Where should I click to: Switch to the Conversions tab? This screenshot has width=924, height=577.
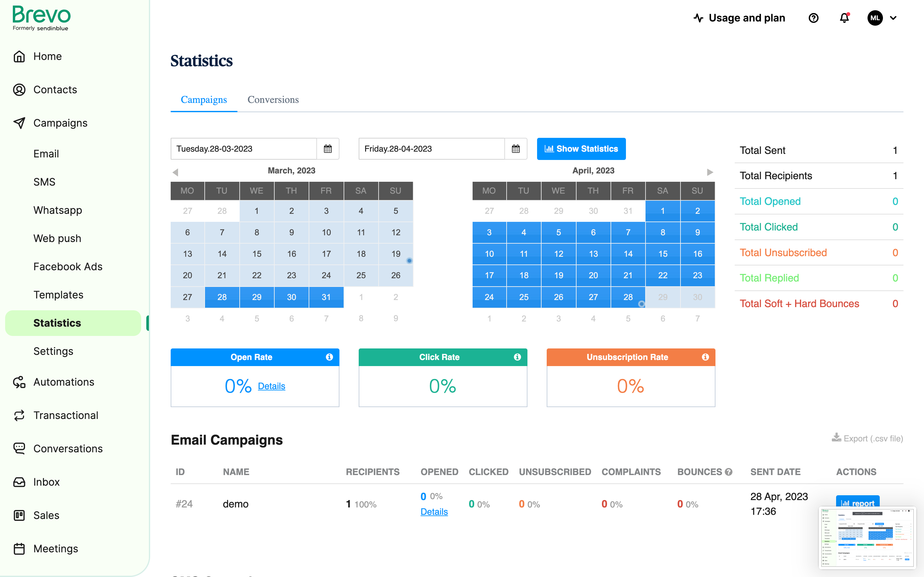(x=273, y=100)
